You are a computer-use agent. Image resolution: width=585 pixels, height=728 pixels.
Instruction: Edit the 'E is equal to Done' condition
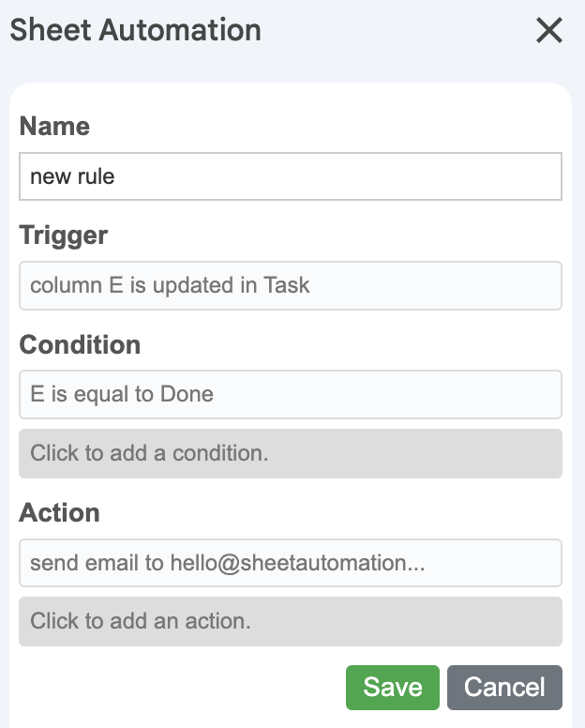291,394
